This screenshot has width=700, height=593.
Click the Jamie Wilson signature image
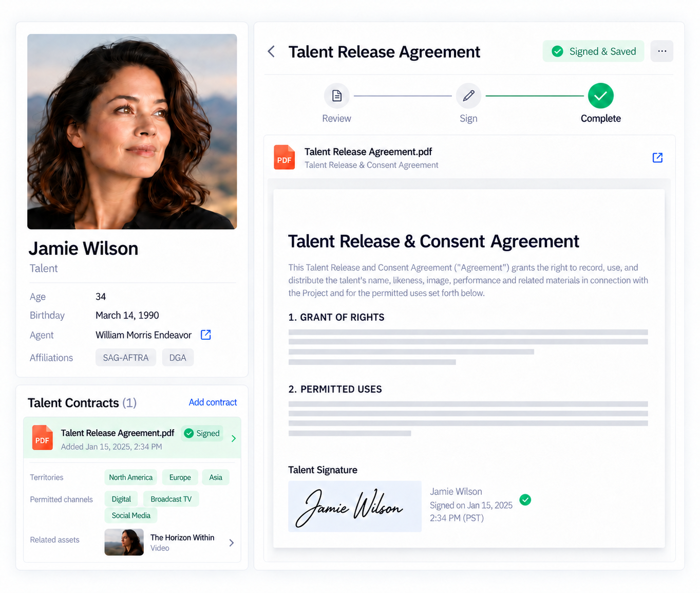coord(354,506)
